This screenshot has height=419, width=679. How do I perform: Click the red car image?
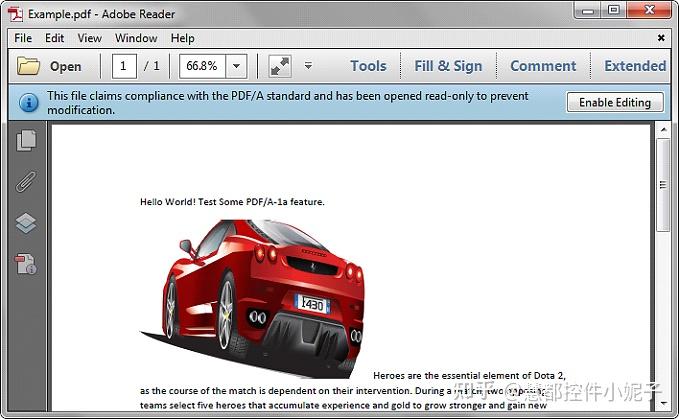tap(252, 299)
